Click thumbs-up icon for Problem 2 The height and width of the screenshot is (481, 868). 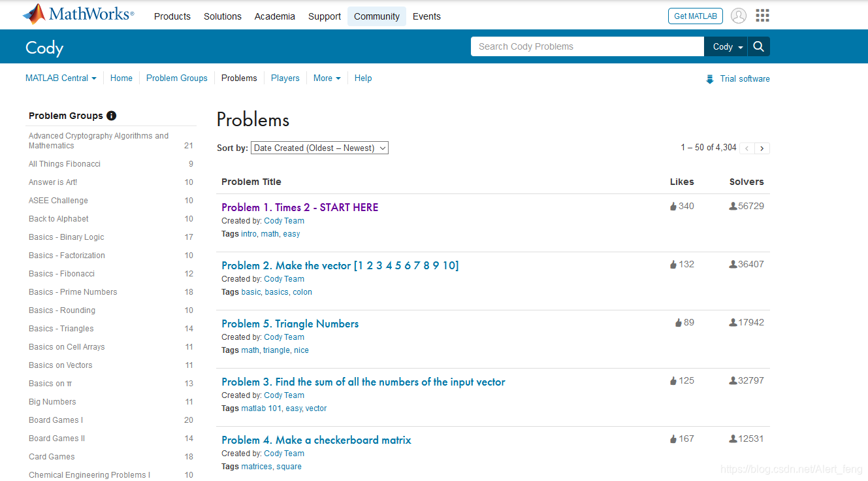pos(673,265)
